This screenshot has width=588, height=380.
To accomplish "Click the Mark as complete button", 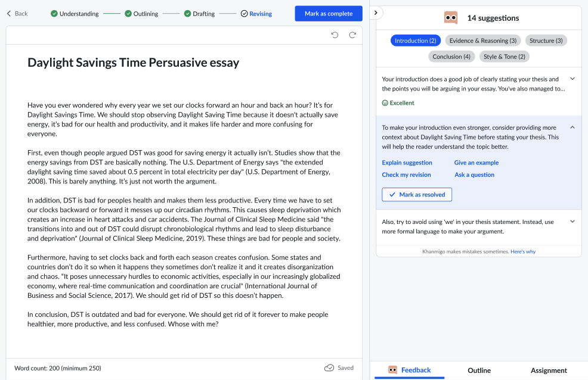I will tap(329, 14).
